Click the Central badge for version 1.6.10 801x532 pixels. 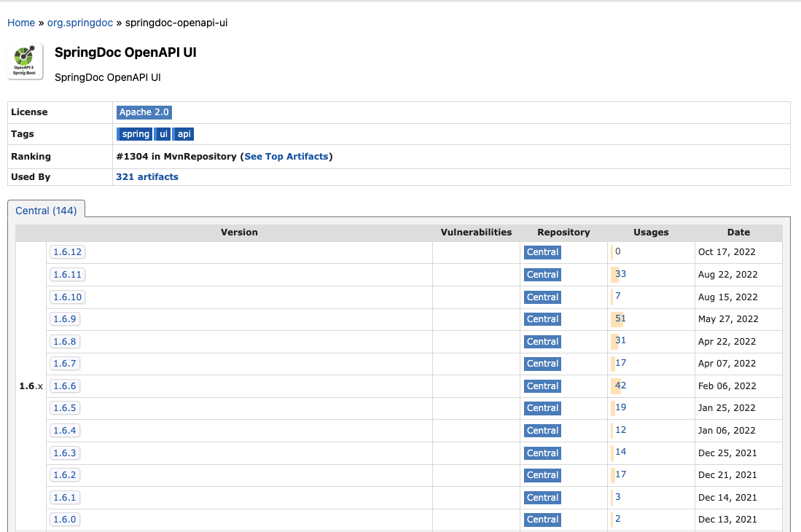click(x=542, y=297)
